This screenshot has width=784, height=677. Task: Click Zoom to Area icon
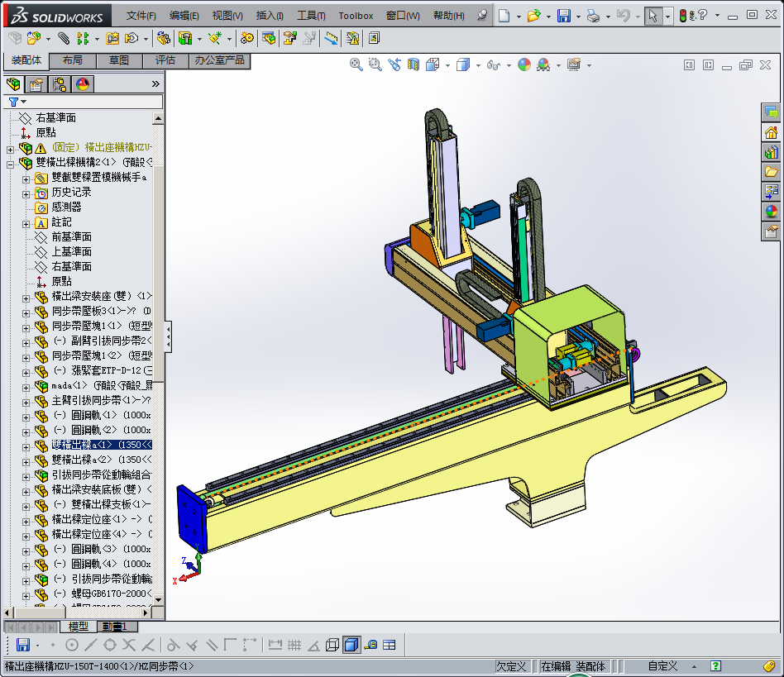pyautogui.click(x=375, y=65)
